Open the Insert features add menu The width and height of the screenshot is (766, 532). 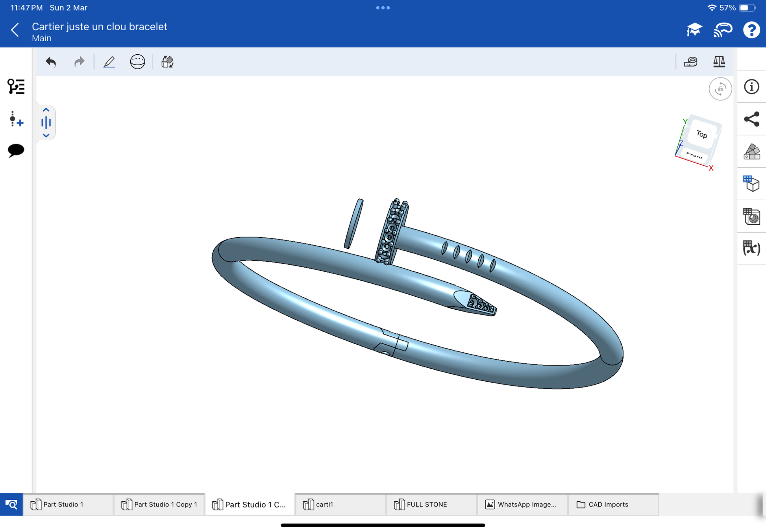coord(16,119)
